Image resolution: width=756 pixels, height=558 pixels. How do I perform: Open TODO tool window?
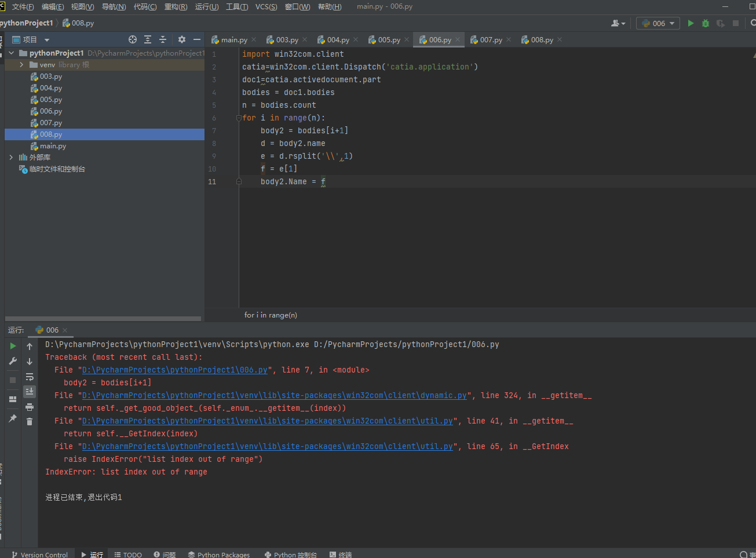(128, 555)
